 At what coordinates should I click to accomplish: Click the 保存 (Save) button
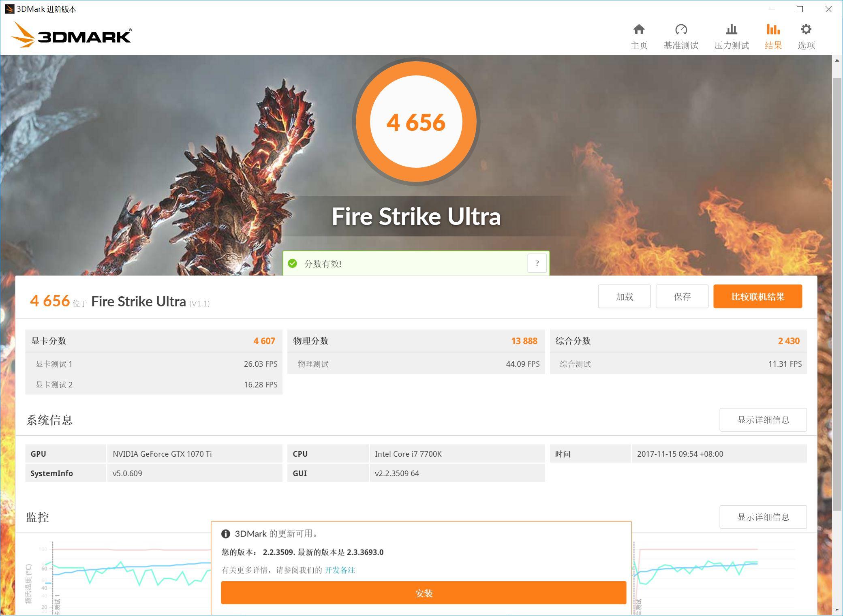point(682,296)
